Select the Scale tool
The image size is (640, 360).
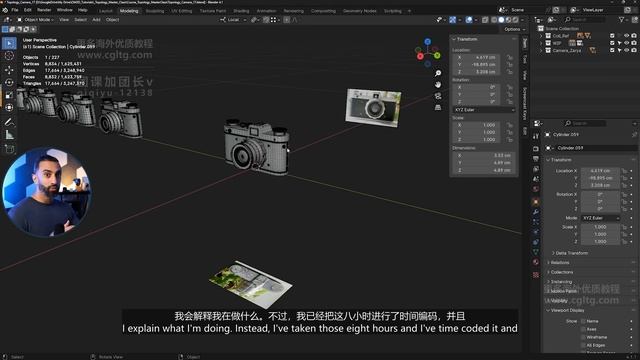click(x=9, y=95)
